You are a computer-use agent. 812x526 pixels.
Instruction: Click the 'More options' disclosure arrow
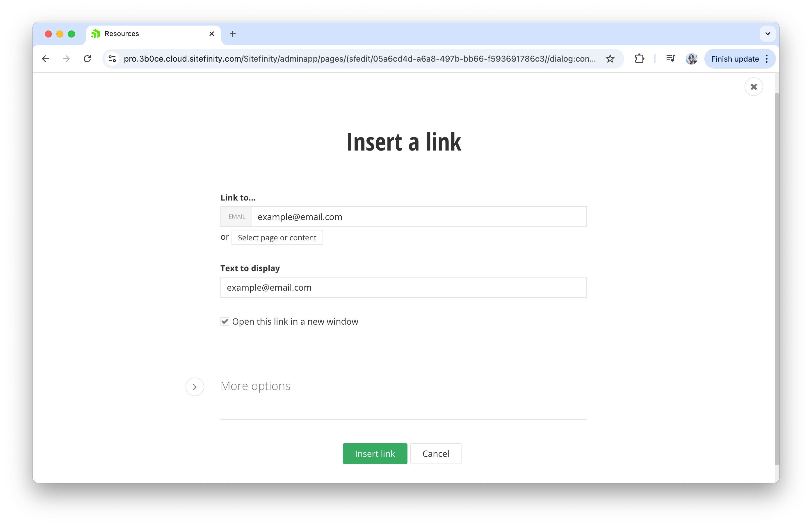(x=195, y=387)
